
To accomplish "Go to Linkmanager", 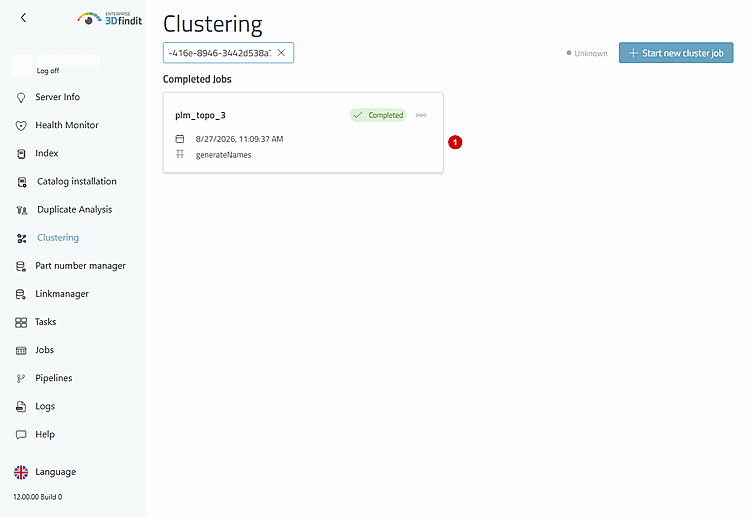I will [62, 294].
